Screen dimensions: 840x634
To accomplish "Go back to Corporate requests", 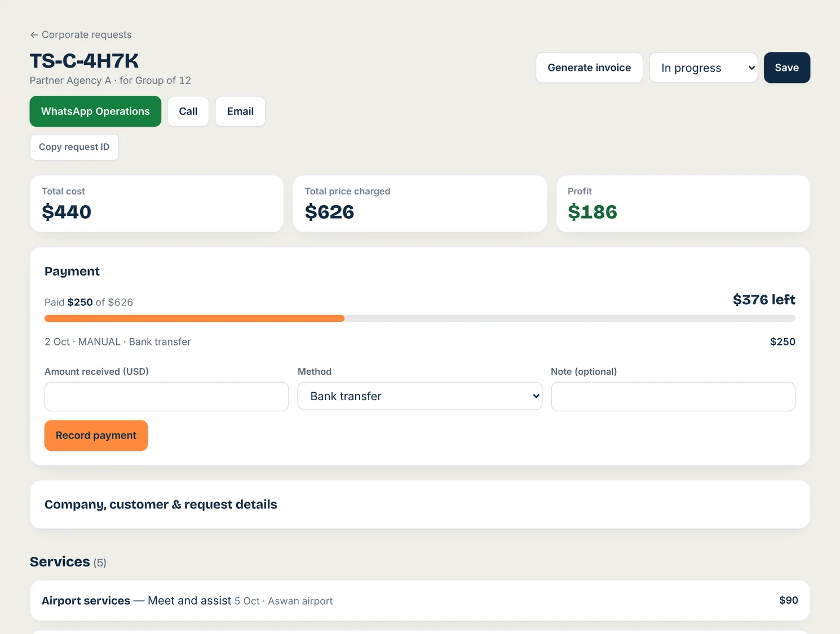I will pos(81,35).
